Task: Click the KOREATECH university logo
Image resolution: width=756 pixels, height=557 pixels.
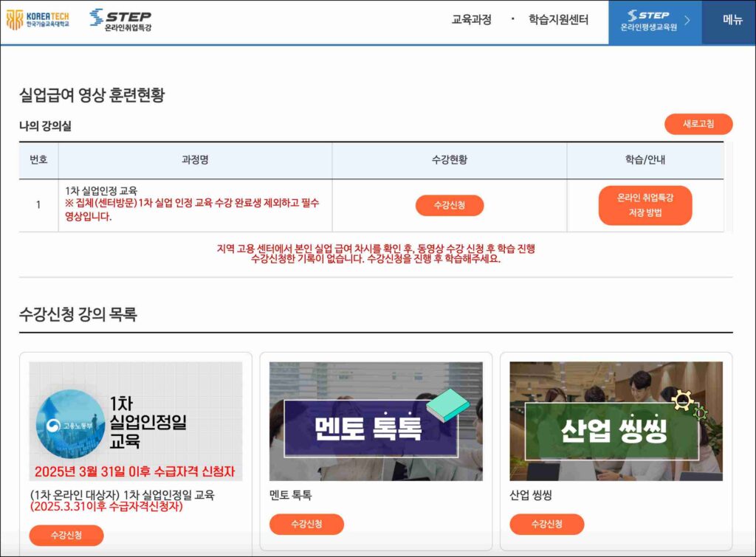Action: [37, 20]
